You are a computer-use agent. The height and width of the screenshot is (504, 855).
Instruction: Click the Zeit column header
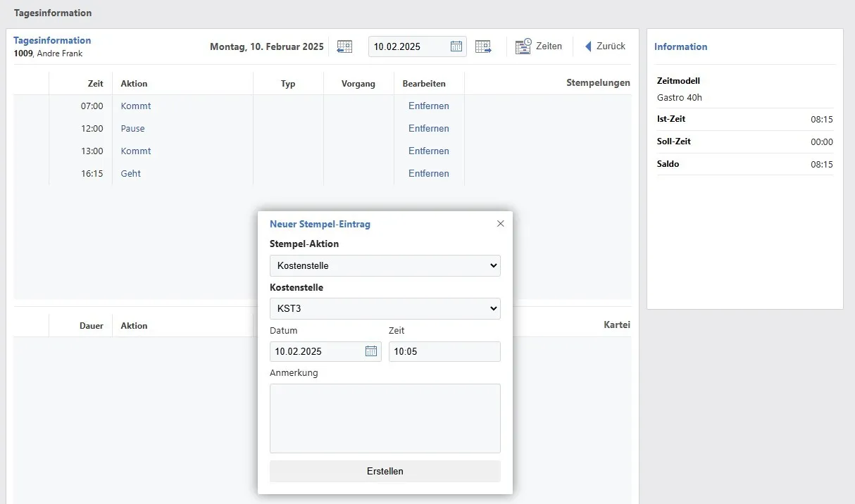pyautogui.click(x=95, y=84)
